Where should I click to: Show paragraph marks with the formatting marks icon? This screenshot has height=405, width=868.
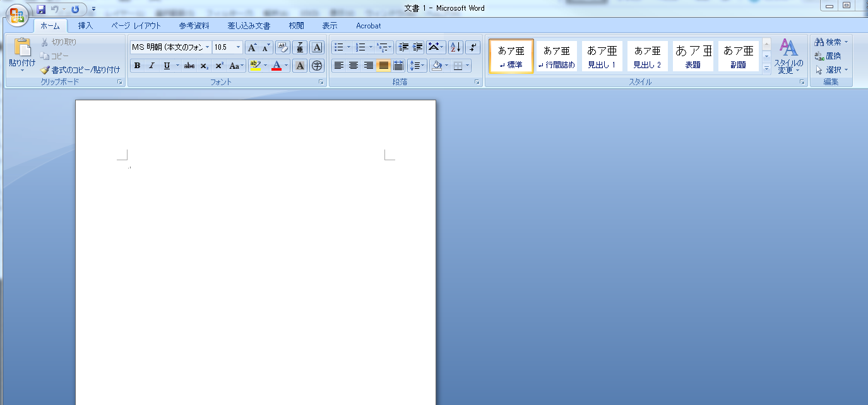[x=472, y=47]
